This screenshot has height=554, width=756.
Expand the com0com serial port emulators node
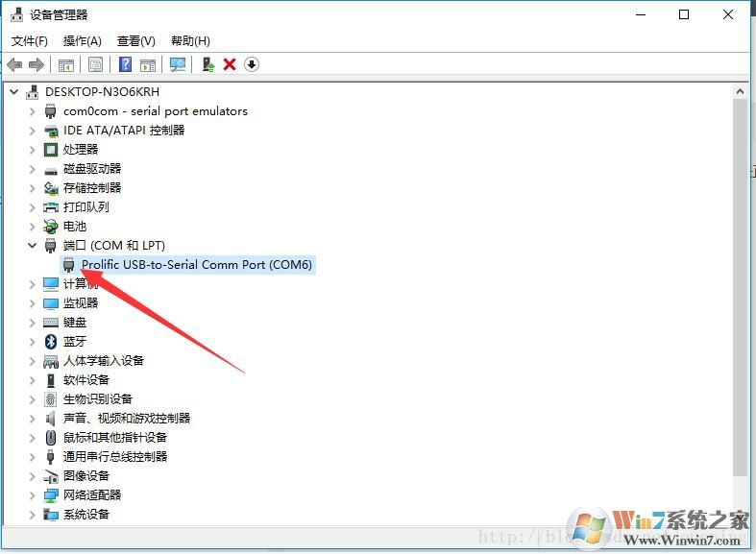[33, 111]
